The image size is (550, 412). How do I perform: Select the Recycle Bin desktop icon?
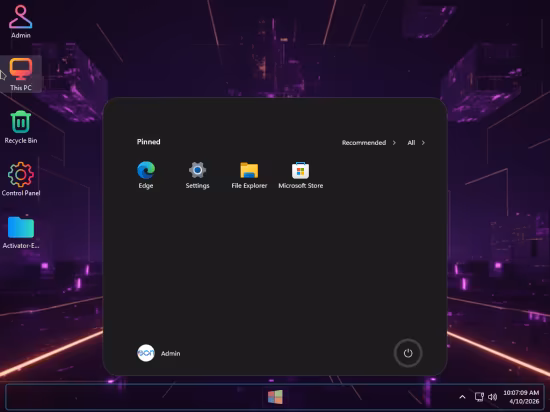coord(21,127)
